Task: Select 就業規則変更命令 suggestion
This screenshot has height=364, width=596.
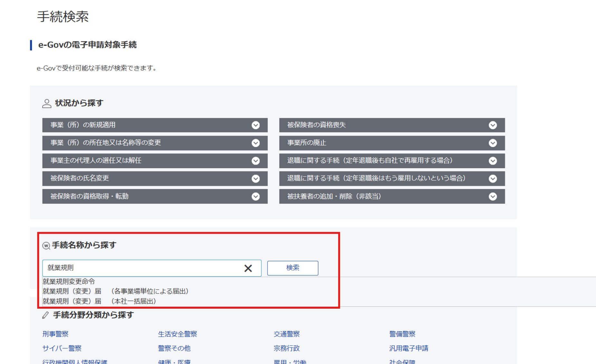Action: [69, 281]
